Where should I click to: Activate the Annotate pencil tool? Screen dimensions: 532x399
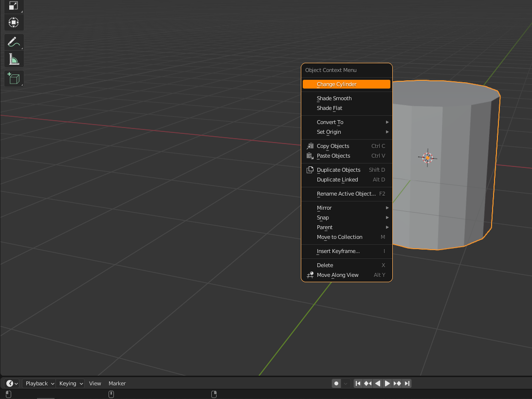point(14,42)
